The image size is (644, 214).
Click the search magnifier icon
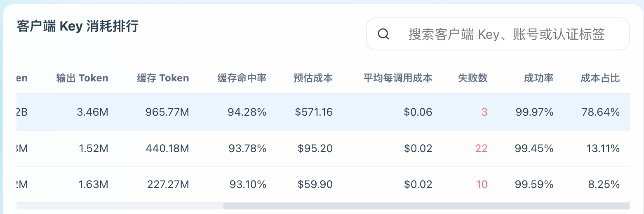point(383,34)
